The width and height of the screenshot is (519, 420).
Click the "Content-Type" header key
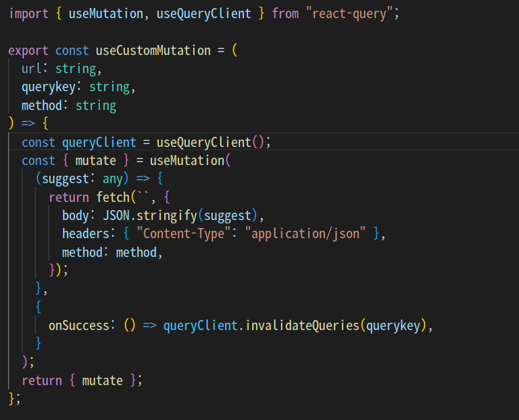184,234
